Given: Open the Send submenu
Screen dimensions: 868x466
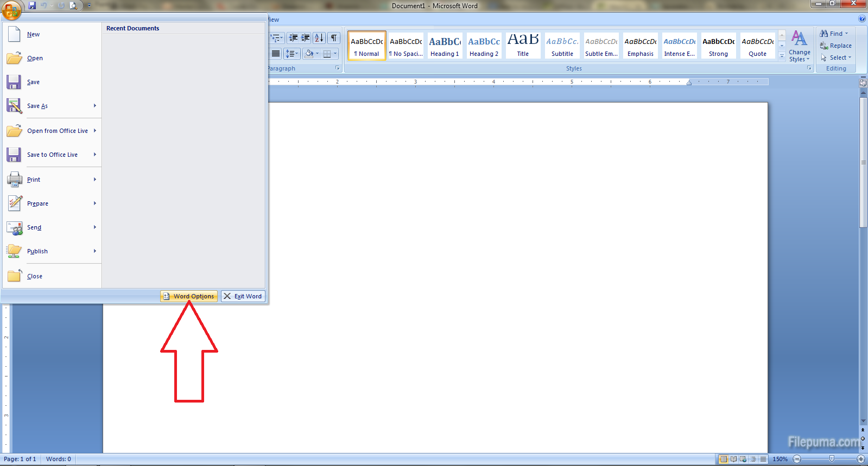Looking at the screenshot, I should [x=52, y=227].
